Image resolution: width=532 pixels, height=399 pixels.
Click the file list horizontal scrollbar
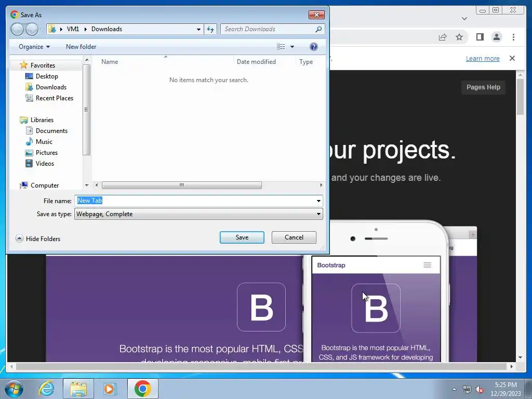tap(181, 185)
